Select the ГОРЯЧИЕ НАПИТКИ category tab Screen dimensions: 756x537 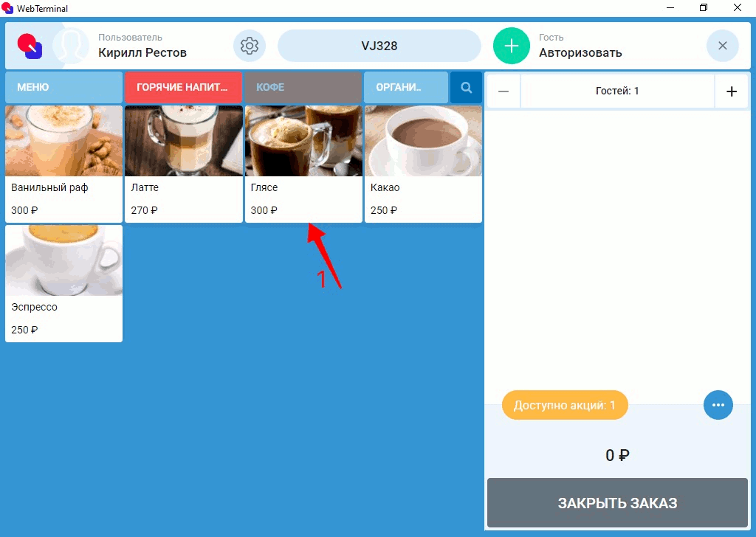coord(183,87)
